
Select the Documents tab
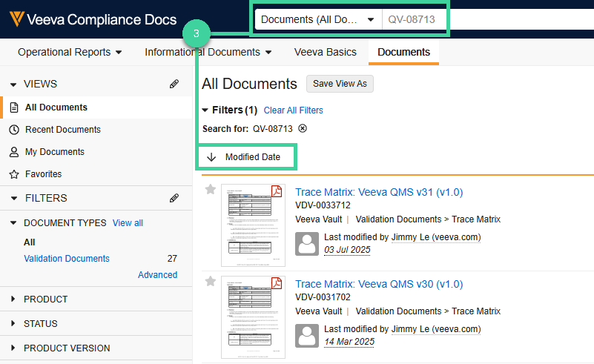(x=403, y=52)
